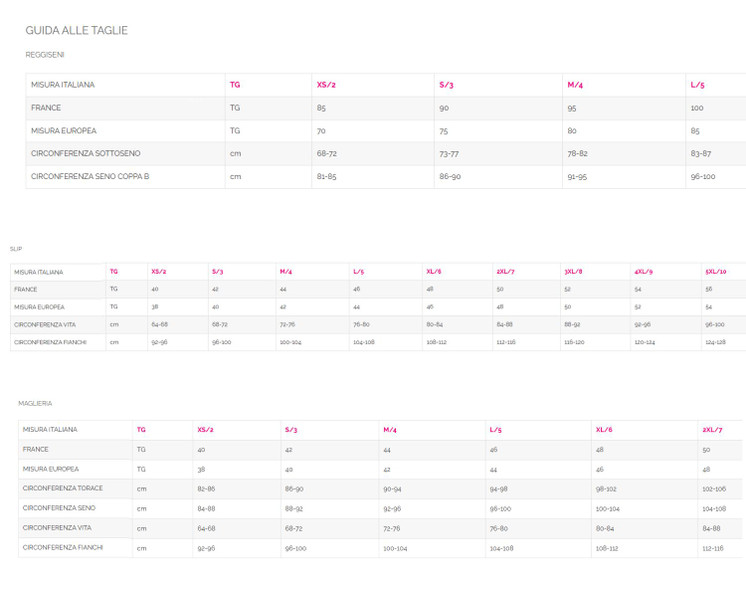Click '2XL/7' column header in Slip table
This screenshot has height=597, width=746.
point(505,272)
